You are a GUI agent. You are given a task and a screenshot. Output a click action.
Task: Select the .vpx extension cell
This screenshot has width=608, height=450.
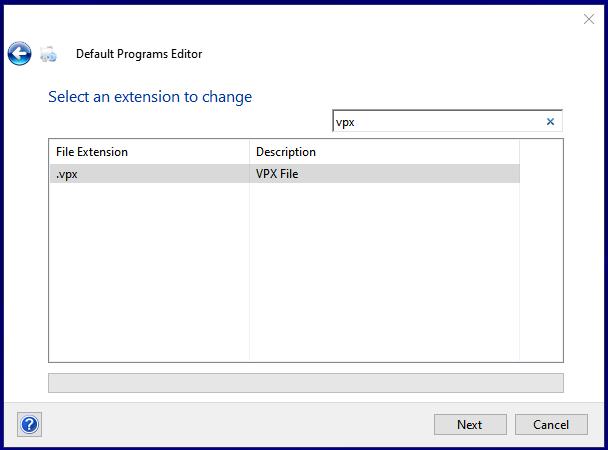pos(149,174)
